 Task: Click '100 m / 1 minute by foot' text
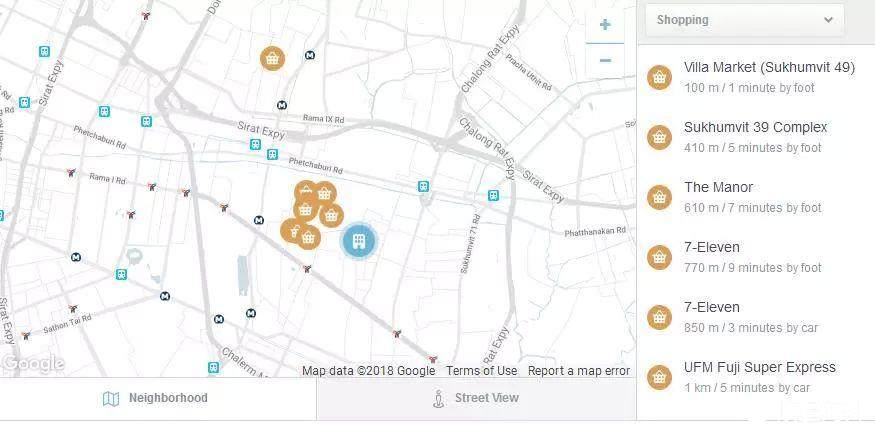pos(749,88)
